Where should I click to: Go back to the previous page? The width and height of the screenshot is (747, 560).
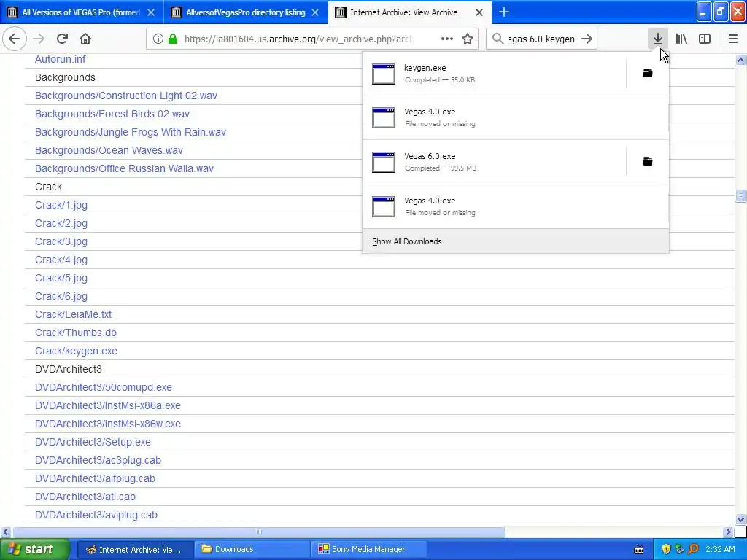(x=15, y=39)
